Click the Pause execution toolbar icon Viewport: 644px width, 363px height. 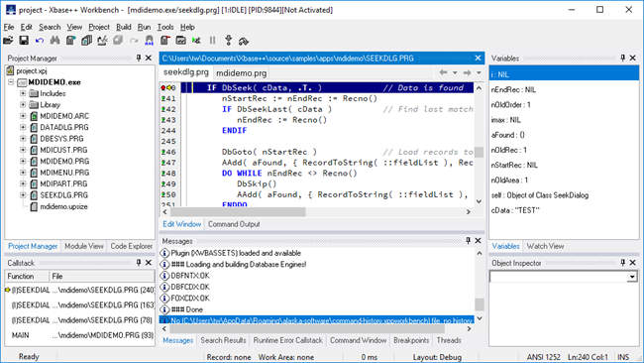(x=212, y=41)
